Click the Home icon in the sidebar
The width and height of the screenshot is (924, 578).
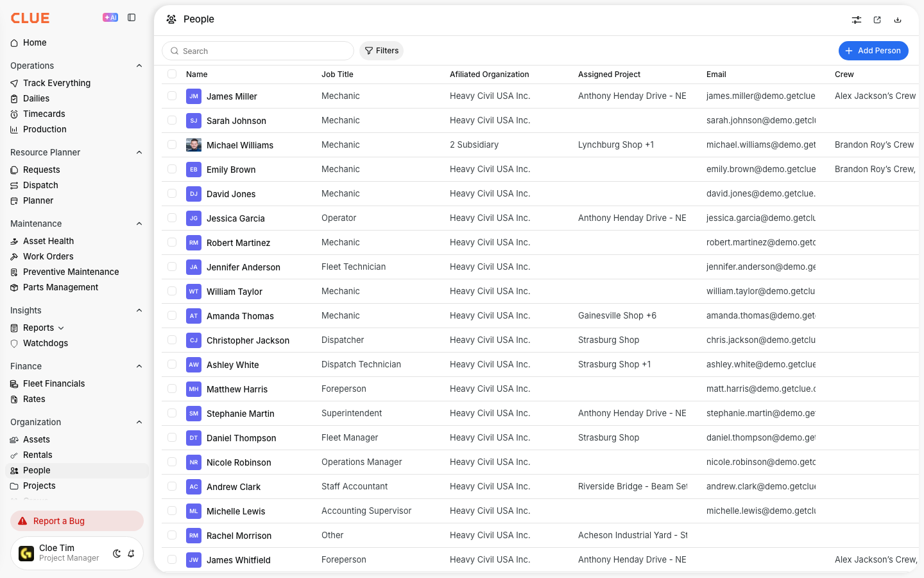pyautogui.click(x=14, y=43)
